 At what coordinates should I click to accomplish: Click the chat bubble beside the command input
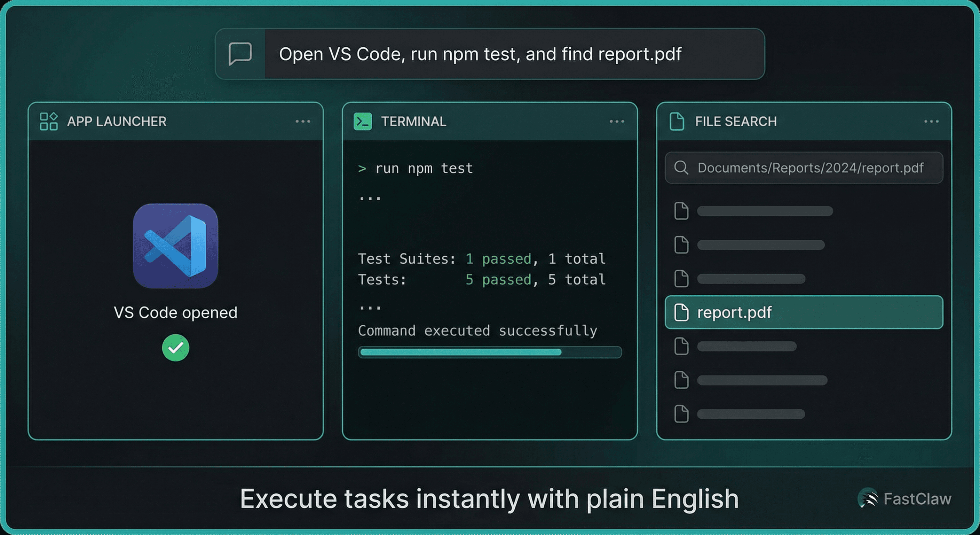coord(240,54)
